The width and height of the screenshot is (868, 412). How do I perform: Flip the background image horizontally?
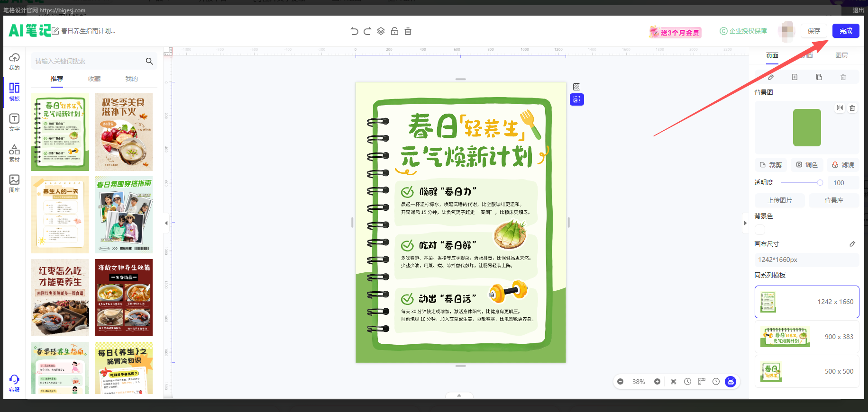(x=840, y=108)
